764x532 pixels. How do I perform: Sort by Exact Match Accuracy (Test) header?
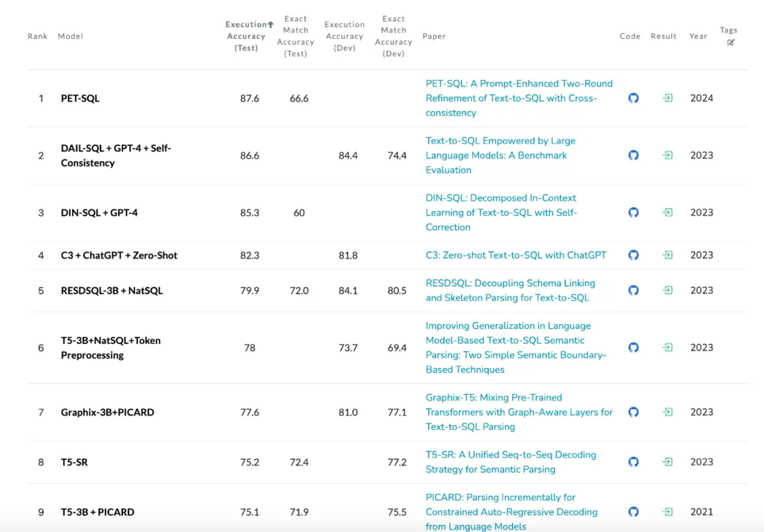[x=296, y=36]
